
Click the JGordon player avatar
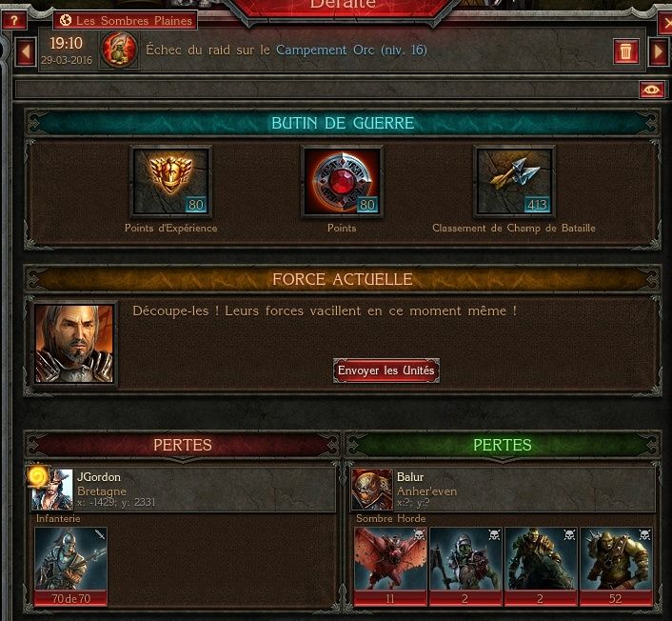point(51,490)
